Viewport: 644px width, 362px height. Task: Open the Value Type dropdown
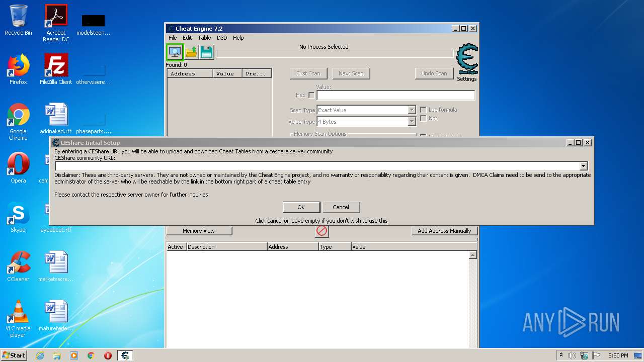tap(412, 122)
